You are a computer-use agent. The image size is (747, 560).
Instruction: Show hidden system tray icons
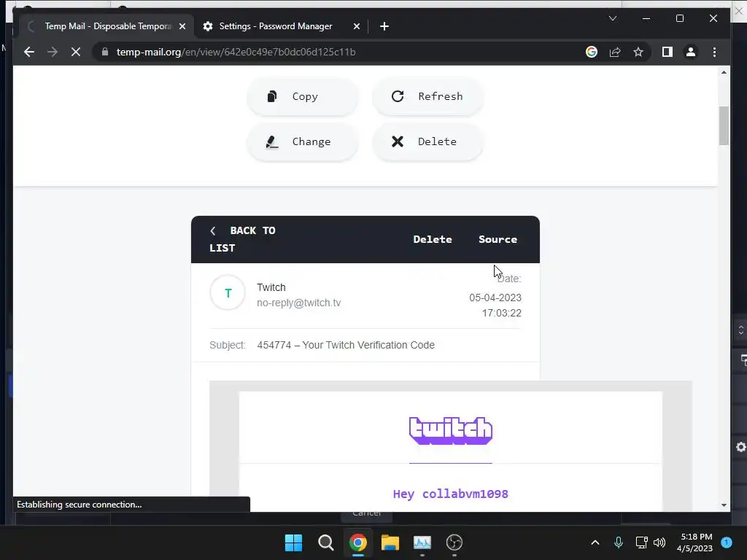[595, 542]
